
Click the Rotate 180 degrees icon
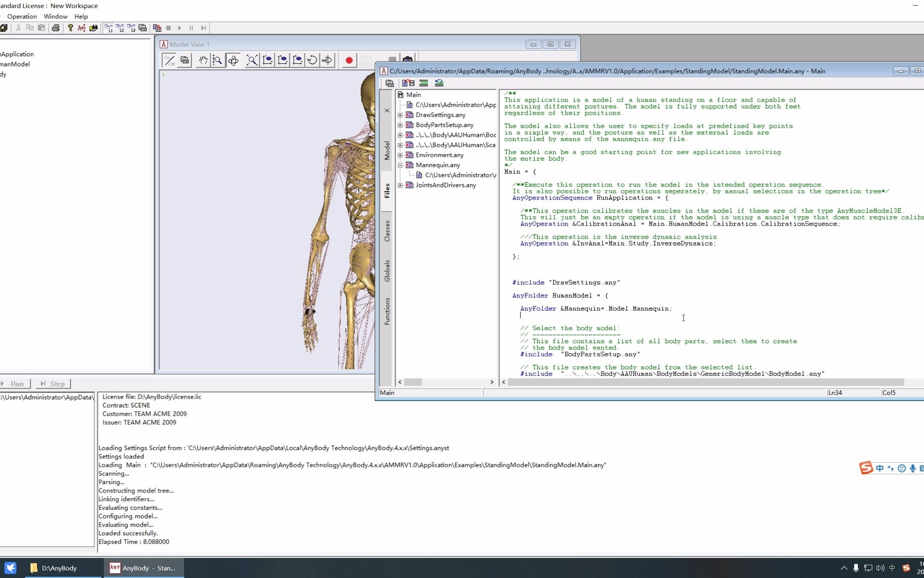pos(327,60)
